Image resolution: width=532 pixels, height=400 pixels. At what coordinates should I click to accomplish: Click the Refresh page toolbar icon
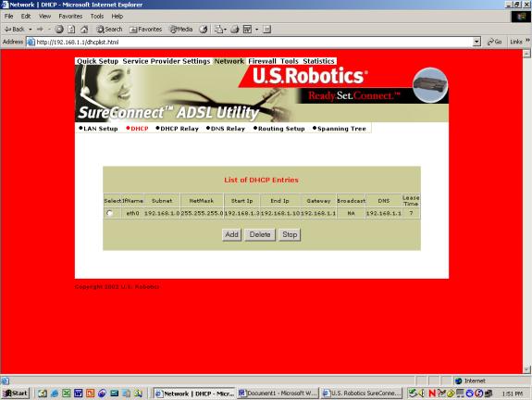point(71,30)
